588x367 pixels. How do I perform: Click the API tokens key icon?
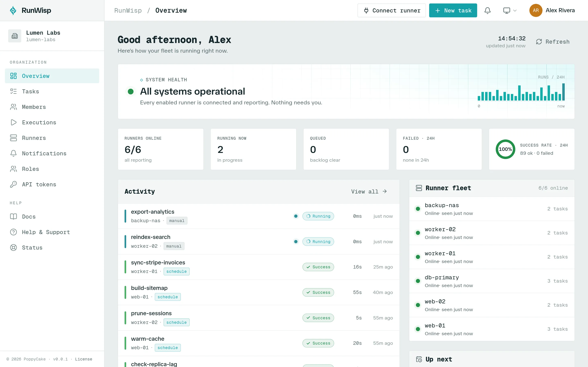13,185
